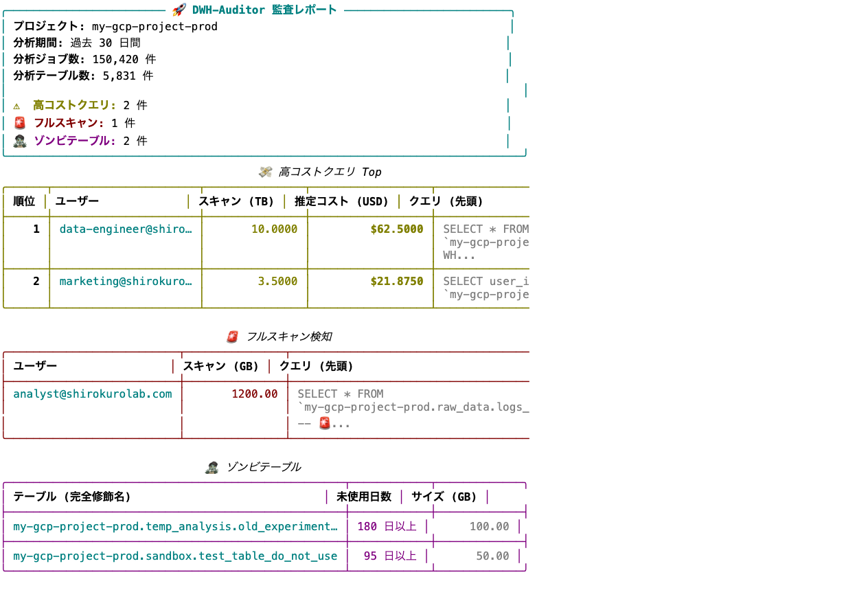This screenshot has width=868, height=590.
Task: Click the クエリ (先頭) header in high-cost table
Action: 446,201
